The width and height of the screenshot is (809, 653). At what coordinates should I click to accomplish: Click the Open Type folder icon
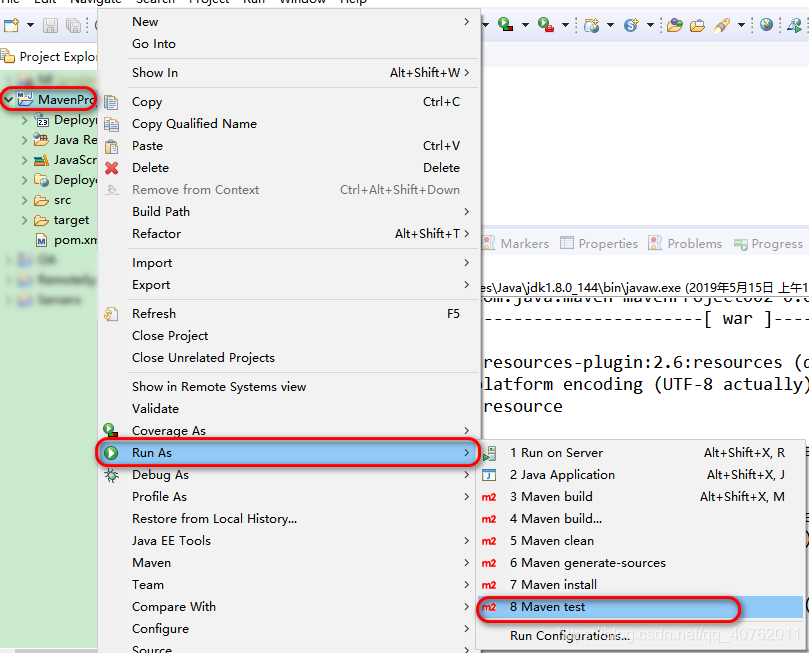click(674, 25)
